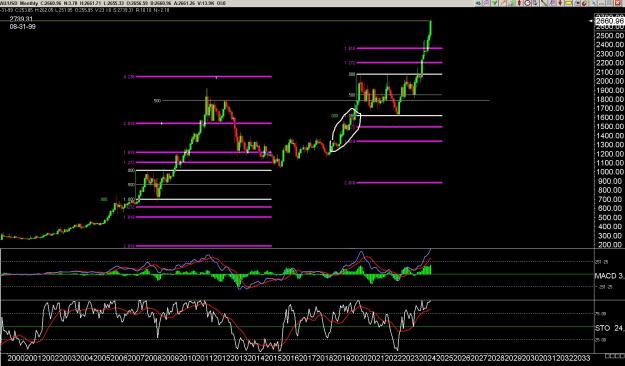Click the cursor price readout 2789.31
Screen dimensions: 625x366
pos(21,19)
